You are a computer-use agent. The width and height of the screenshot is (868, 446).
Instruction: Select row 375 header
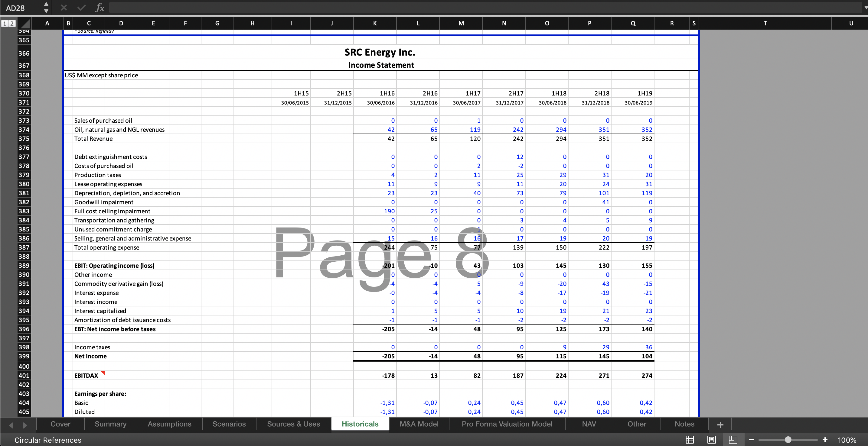(x=24, y=139)
